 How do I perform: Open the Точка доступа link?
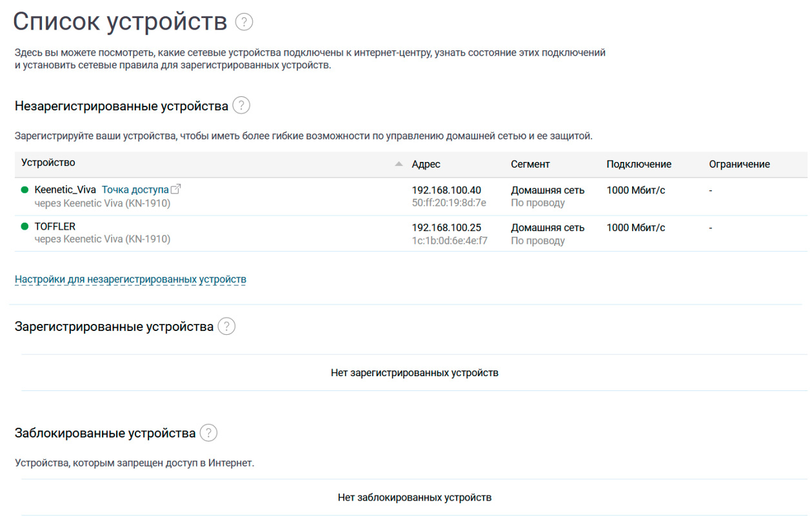tap(135, 190)
